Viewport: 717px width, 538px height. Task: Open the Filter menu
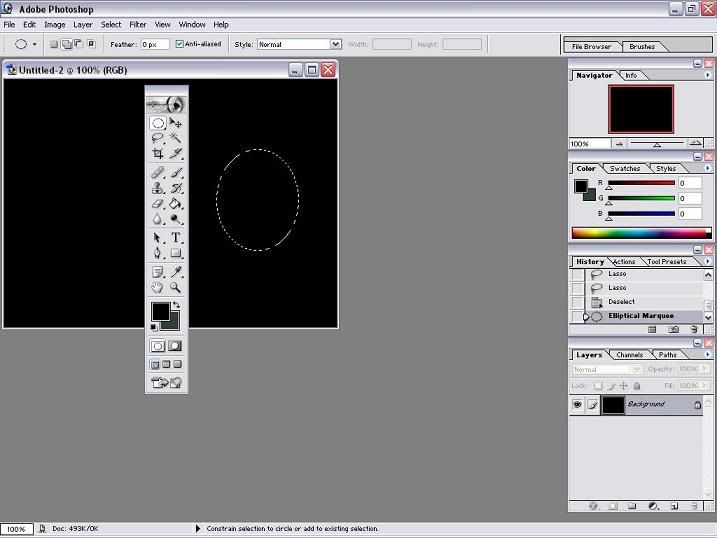[x=137, y=24]
